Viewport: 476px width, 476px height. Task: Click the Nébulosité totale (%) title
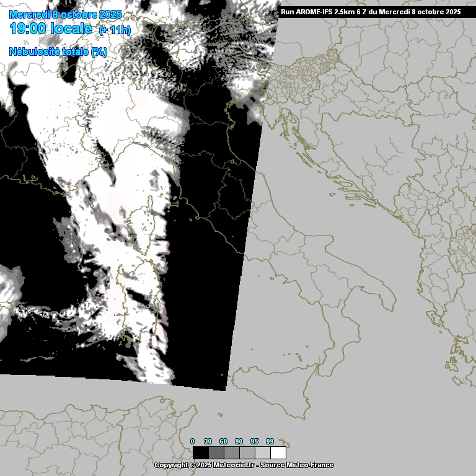click(x=58, y=51)
